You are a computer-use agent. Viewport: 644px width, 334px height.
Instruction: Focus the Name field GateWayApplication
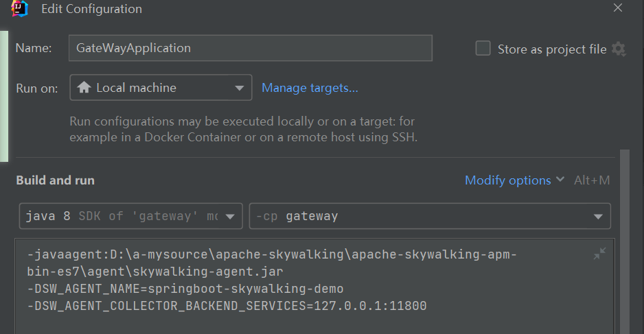click(x=251, y=48)
